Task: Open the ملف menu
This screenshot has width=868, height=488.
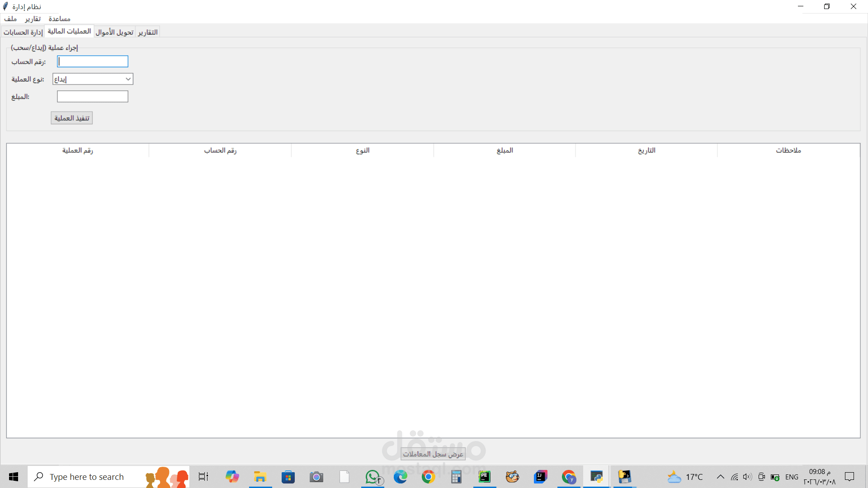Action: [10, 19]
